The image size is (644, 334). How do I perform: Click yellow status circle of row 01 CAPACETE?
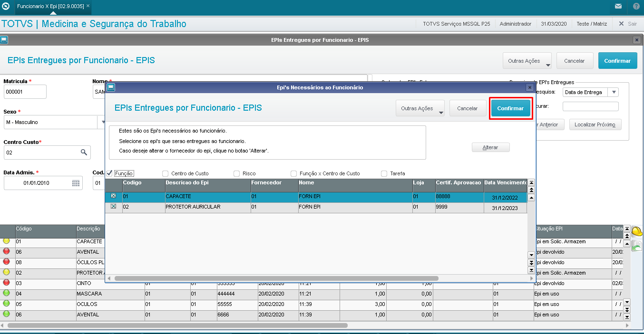[x=7, y=241]
